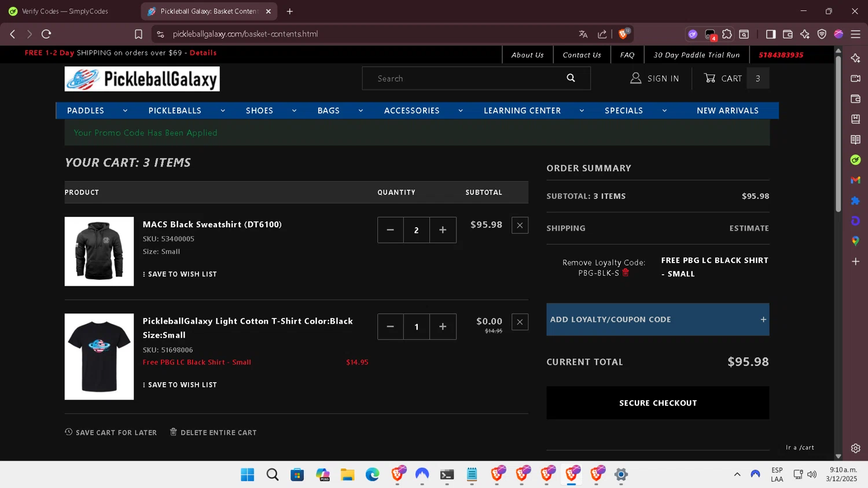
Task: Open sidebar settings gear icon
Action: click(855, 448)
